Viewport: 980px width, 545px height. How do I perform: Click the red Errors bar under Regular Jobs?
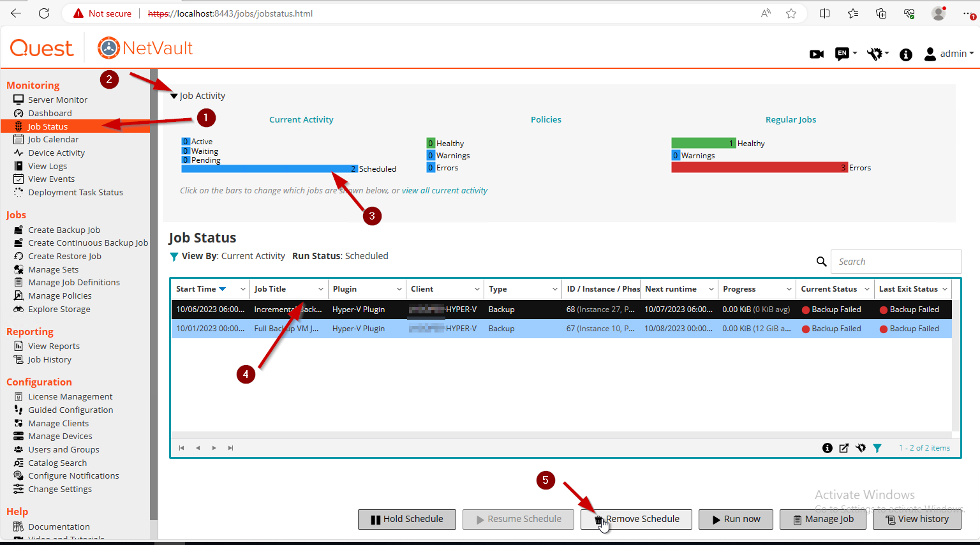pyautogui.click(x=758, y=168)
